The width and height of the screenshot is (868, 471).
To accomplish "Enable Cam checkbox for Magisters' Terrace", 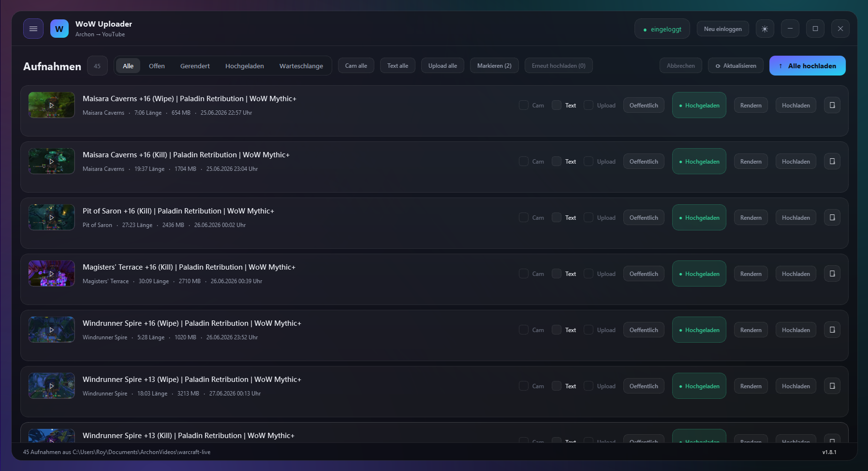I will (x=524, y=273).
